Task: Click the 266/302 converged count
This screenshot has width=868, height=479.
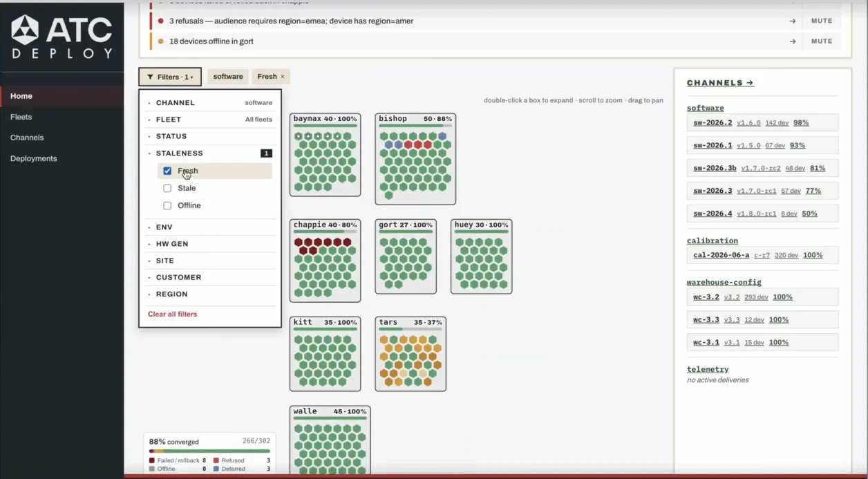Action: tap(256, 440)
